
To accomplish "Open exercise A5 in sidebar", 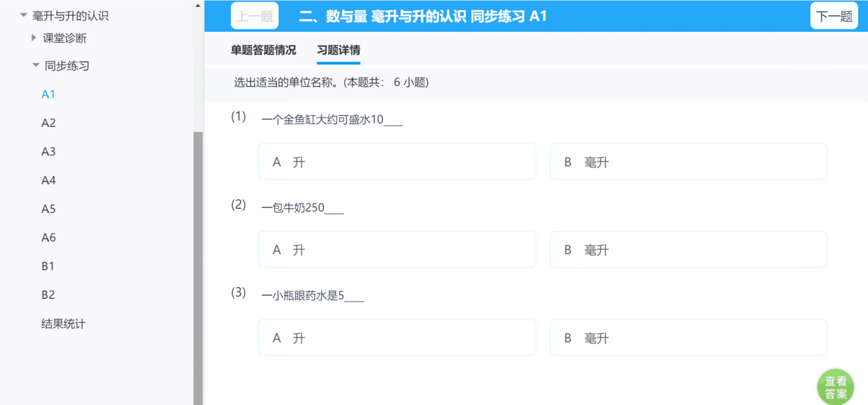I will pos(48,209).
